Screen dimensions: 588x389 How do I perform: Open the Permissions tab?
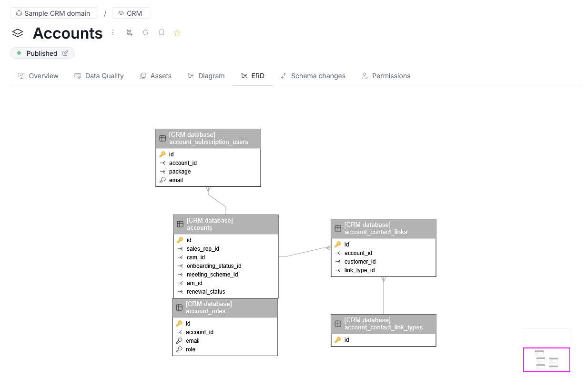pyautogui.click(x=386, y=76)
